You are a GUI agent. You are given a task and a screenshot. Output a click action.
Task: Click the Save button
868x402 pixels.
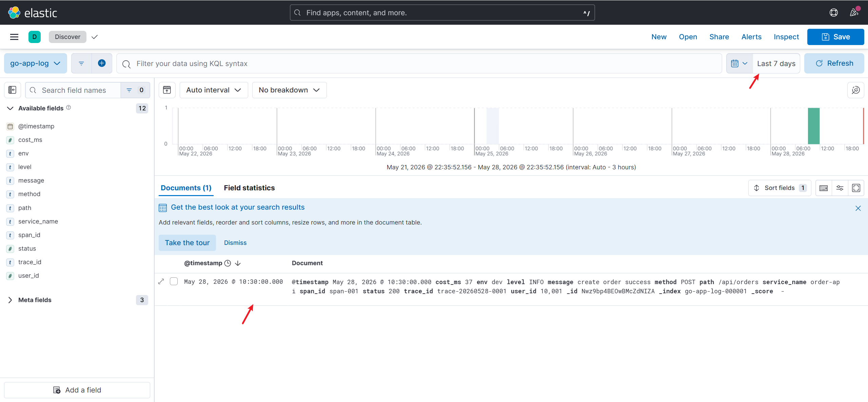[836, 37]
